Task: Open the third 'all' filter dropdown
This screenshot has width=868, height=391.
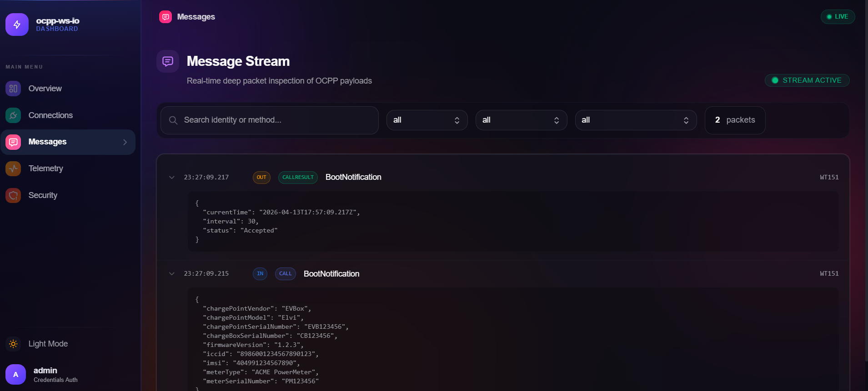Action: click(x=635, y=120)
